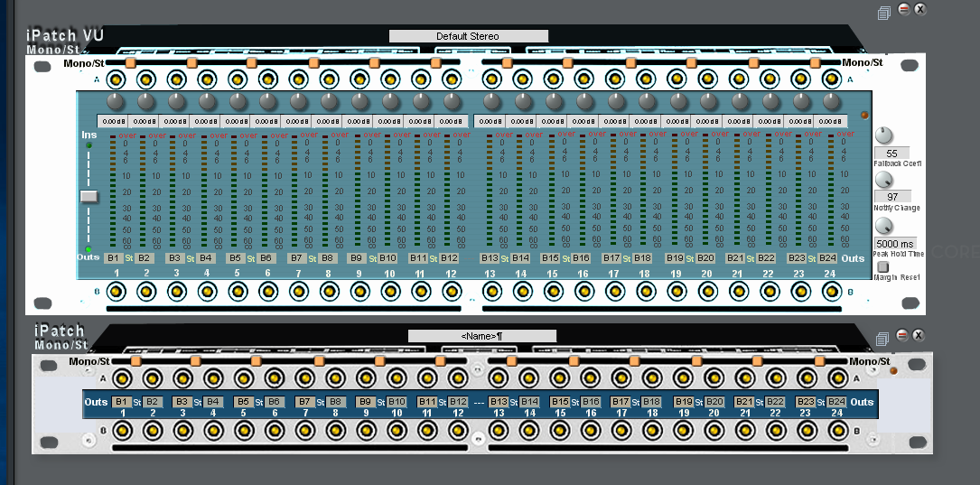This screenshot has width=980, height=485.
Task: Click lower iPatch bottom B jack for channel 1
Action: click(121, 431)
